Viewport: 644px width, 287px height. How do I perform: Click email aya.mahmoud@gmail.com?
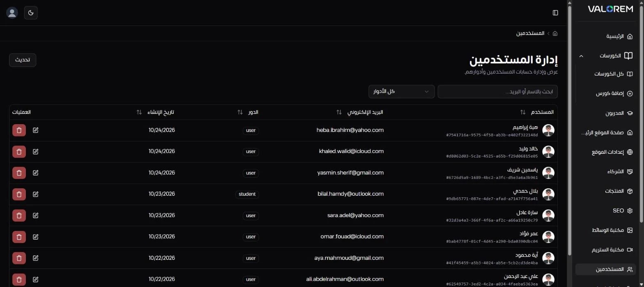point(348,258)
